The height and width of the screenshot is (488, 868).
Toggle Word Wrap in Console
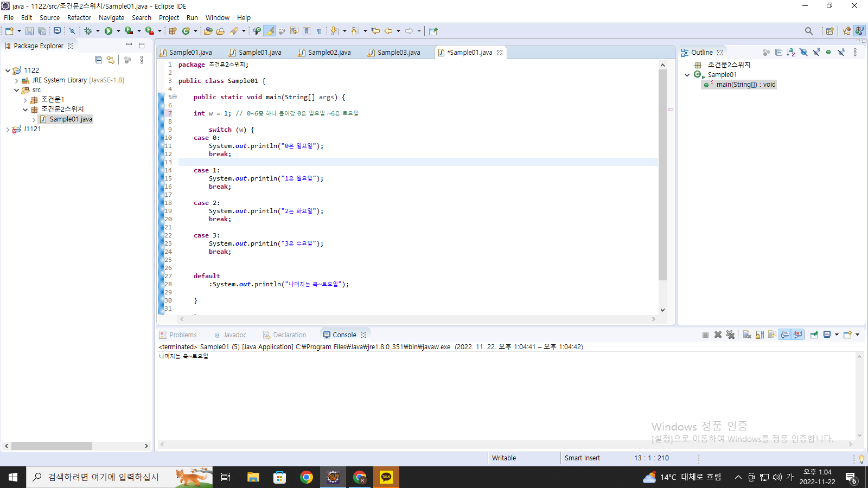tap(772, 335)
